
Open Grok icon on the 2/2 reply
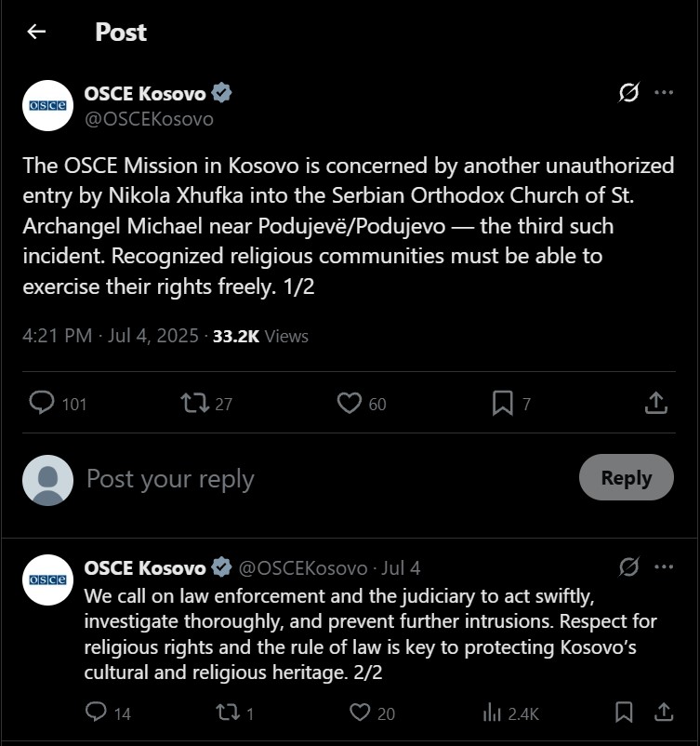click(x=628, y=566)
